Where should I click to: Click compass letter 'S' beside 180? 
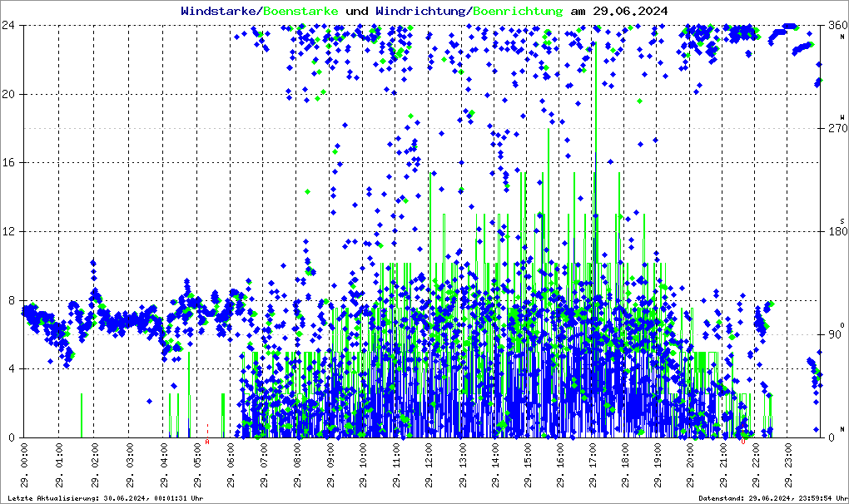tap(842, 221)
